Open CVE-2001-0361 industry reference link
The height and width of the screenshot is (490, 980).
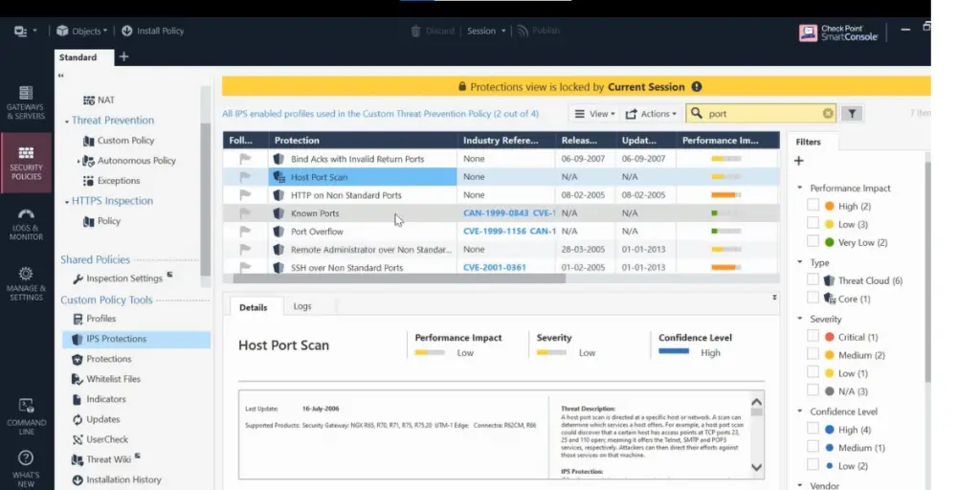tap(494, 268)
